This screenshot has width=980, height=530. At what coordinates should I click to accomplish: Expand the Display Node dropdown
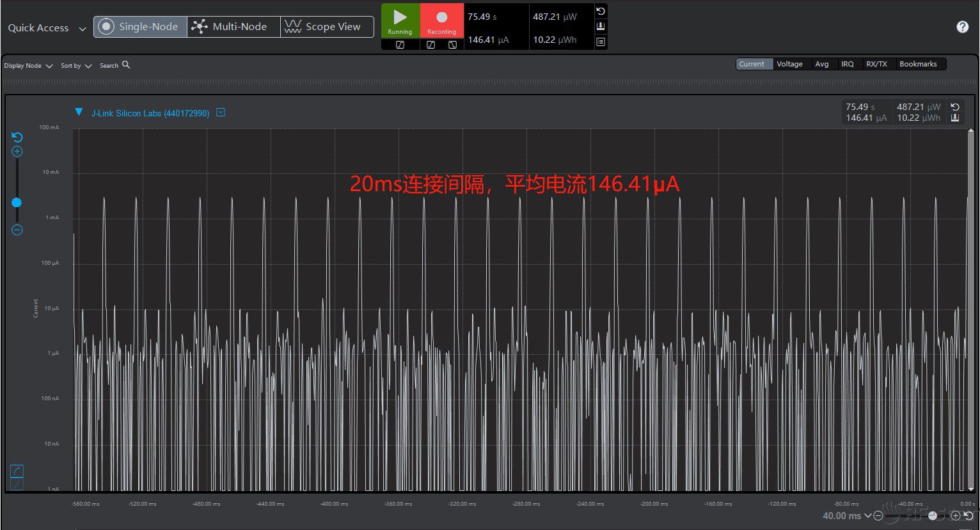(28, 66)
